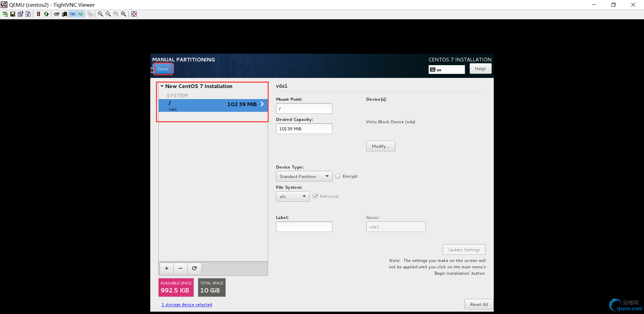Set zoom to 100% with the magnifier icon
Image resolution: width=644 pixels, height=314 pixels.
tap(116, 14)
